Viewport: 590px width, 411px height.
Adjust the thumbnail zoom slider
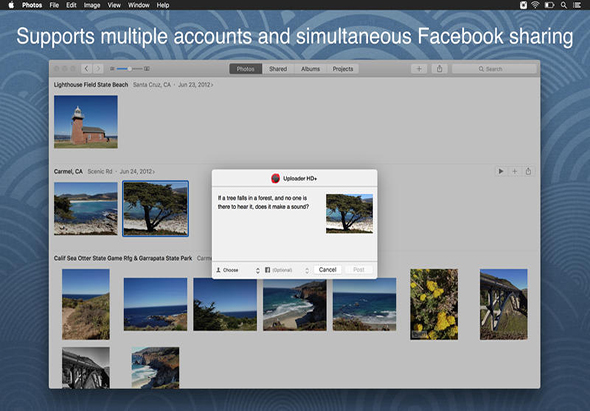click(129, 68)
